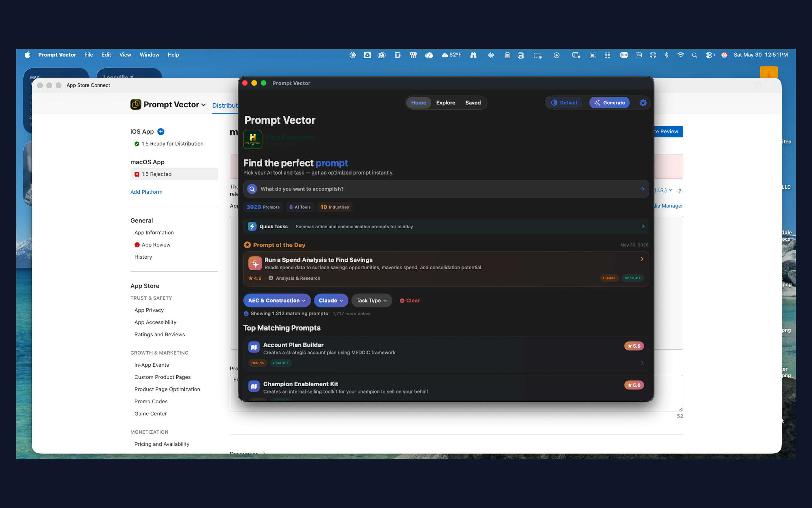The image size is (812, 508).
Task: Open History in the sidebar
Action: click(x=143, y=257)
